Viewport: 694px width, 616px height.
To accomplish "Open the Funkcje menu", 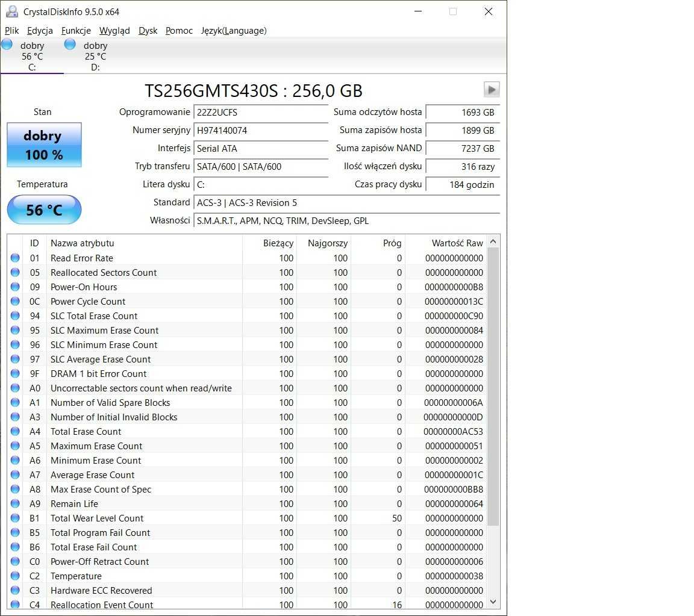I will 76,31.
